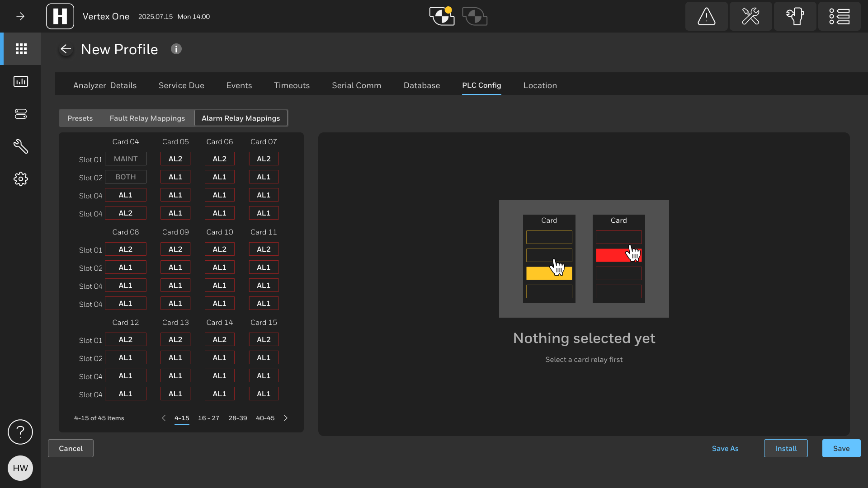Switch to the Serial Comm tab
The width and height of the screenshot is (868, 488).
[356, 85]
